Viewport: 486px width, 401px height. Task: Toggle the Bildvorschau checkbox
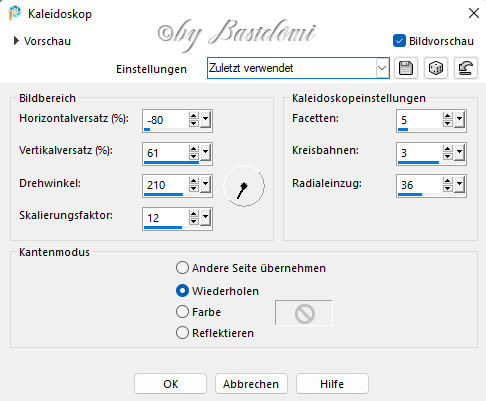pos(399,41)
